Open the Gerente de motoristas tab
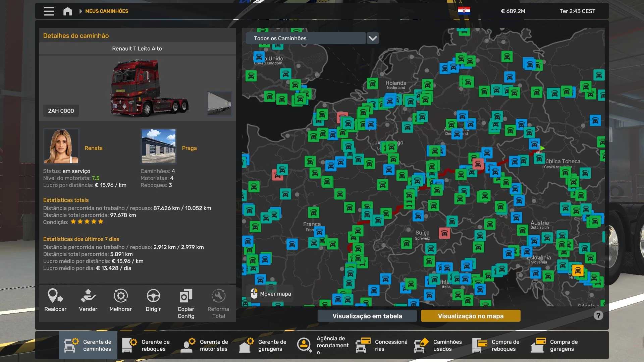Image resolution: width=644 pixels, height=362 pixels. point(205,345)
